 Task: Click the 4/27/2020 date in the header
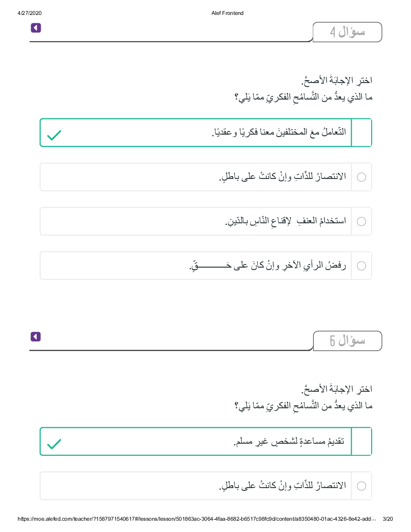pos(29,13)
